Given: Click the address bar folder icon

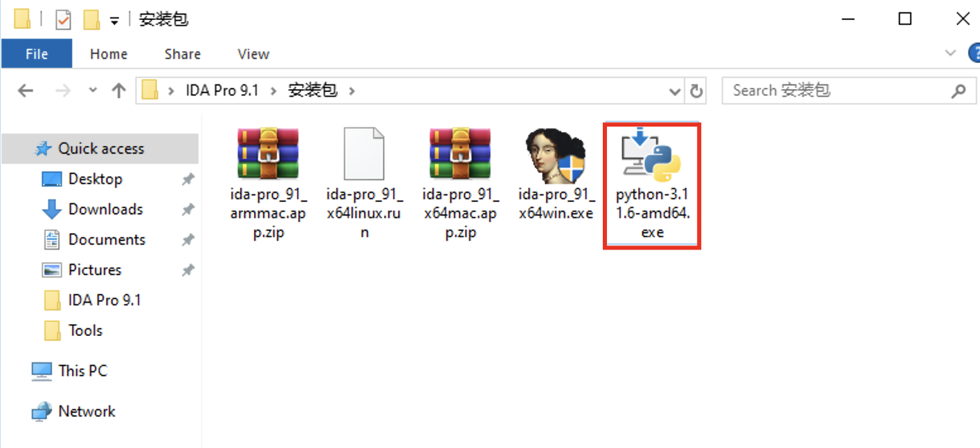Looking at the screenshot, I should click(x=149, y=91).
